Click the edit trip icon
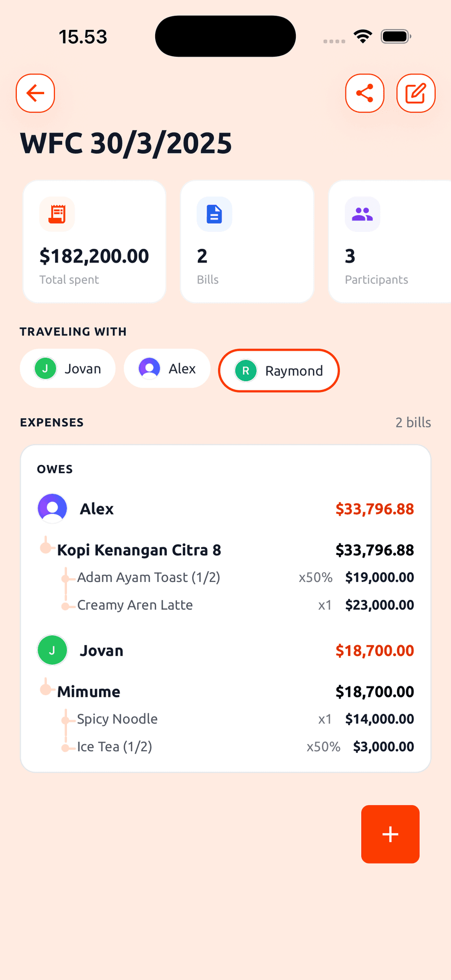Viewport: 451px width, 980px height. [x=416, y=93]
